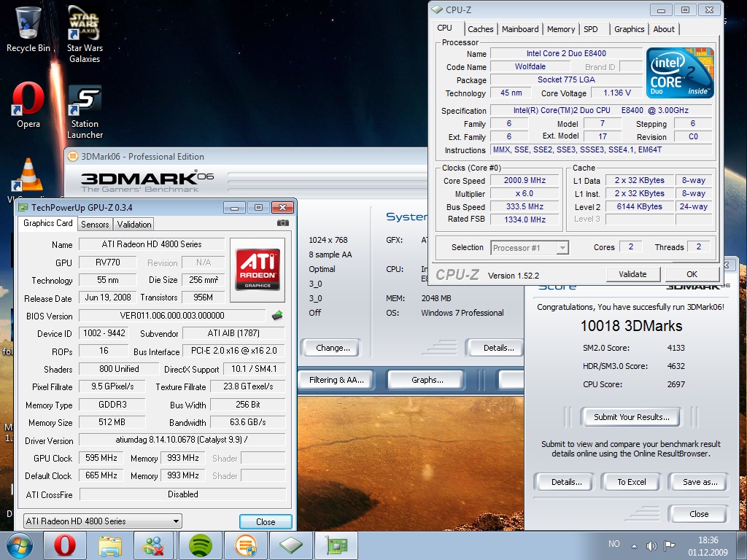Launch the Station Launcher shortcut
This screenshot has width=747, height=560.
(85, 112)
